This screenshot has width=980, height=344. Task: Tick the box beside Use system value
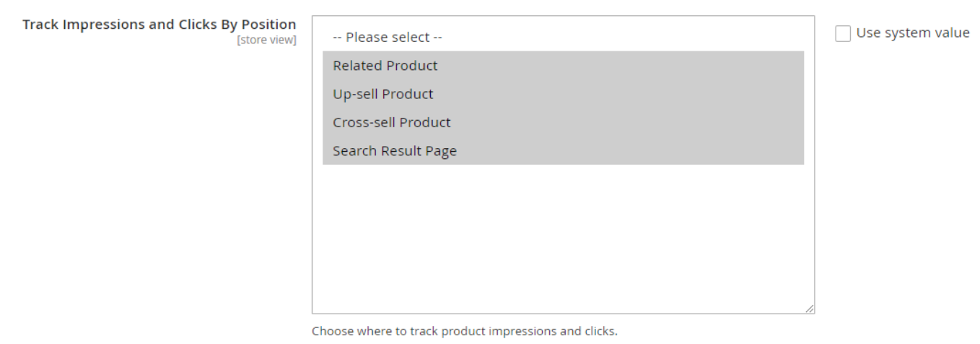(x=842, y=33)
